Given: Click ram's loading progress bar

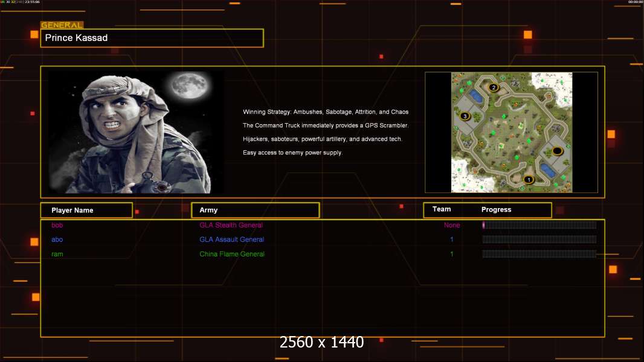Looking at the screenshot, I should tap(539, 254).
